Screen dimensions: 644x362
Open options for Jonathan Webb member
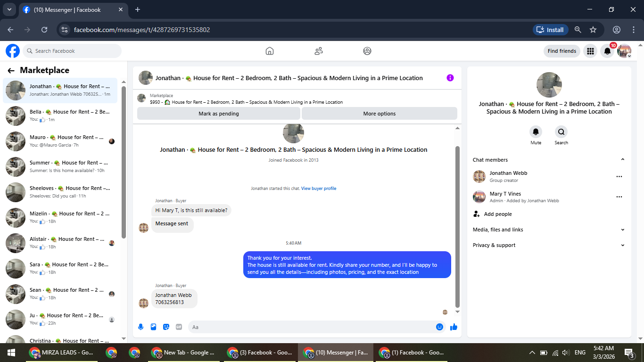[619, 176]
